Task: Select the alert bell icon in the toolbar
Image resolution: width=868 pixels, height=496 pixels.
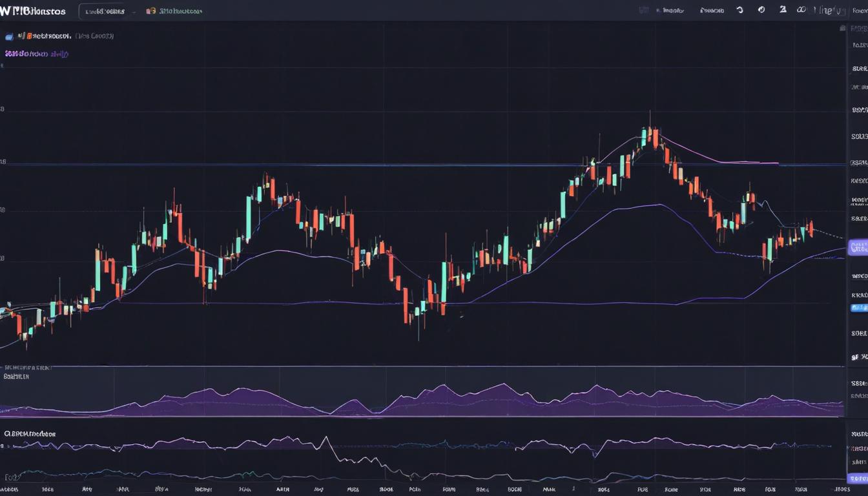Action: click(712, 10)
